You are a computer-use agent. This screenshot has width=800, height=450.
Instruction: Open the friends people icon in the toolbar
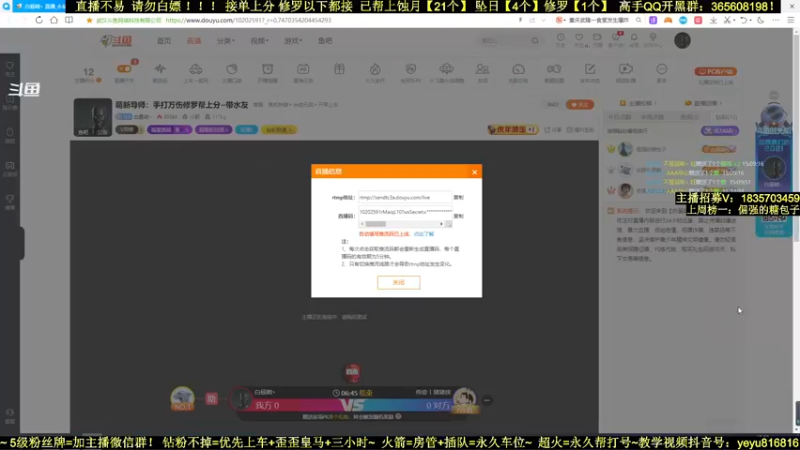(482, 69)
